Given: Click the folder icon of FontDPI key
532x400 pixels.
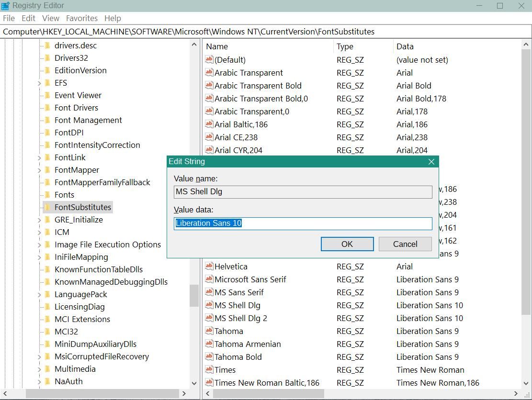Looking at the screenshot, I should (47, 133).
